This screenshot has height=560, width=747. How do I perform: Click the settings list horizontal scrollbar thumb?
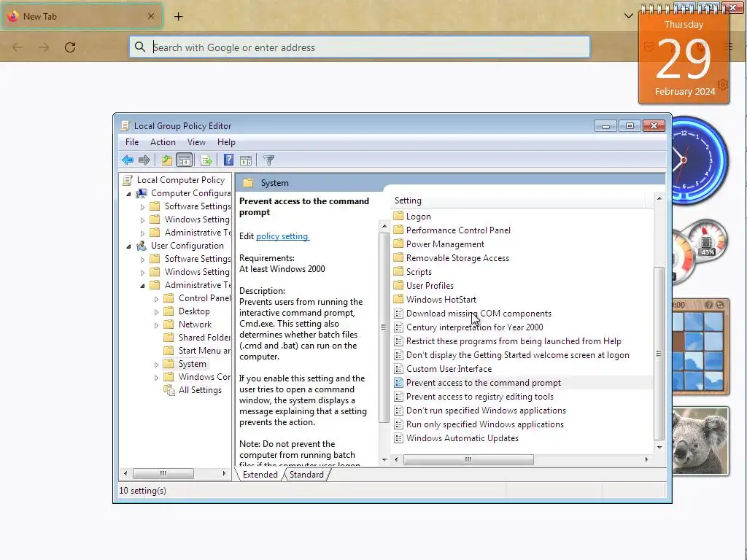(x=468, y=459)
